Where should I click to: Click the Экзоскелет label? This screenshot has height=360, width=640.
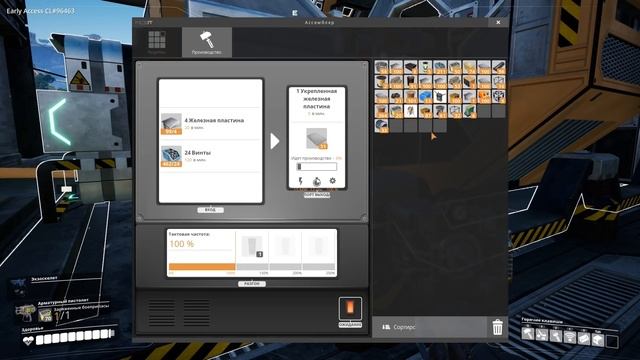pyautogui.click(x=44, y=279)
